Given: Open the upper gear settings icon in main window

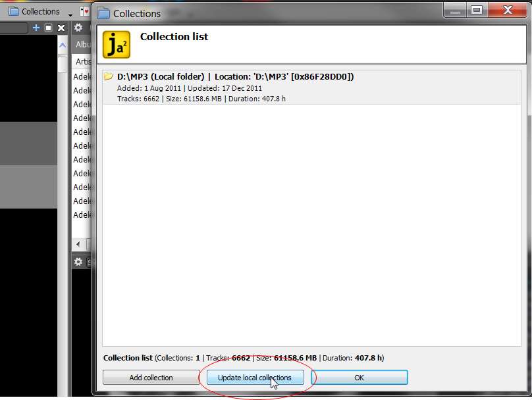Looking at the screenshot, I should click(x=78, y=28).
